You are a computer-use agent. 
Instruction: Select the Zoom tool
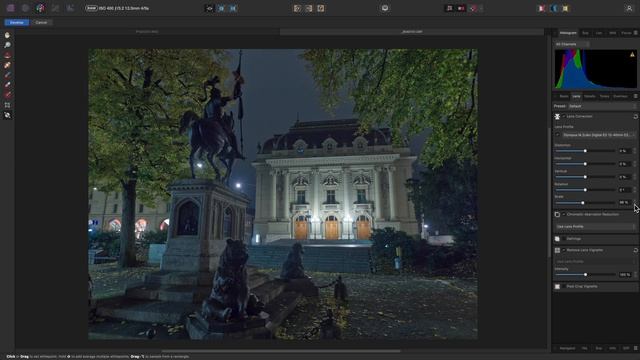7,45
